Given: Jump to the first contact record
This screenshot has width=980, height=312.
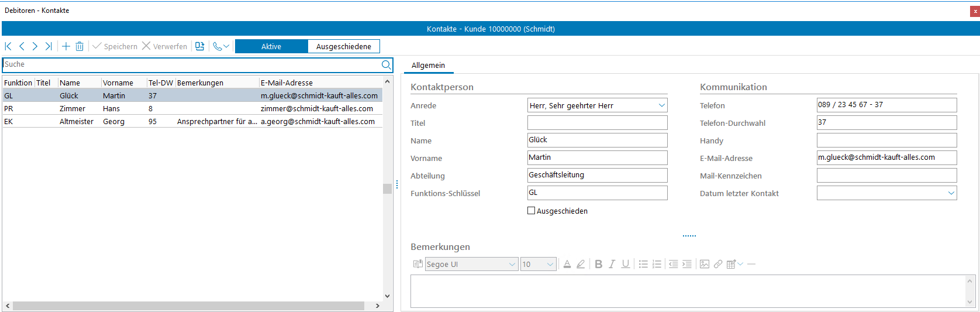Looking at the screenshot, I should tap(8, 46).
